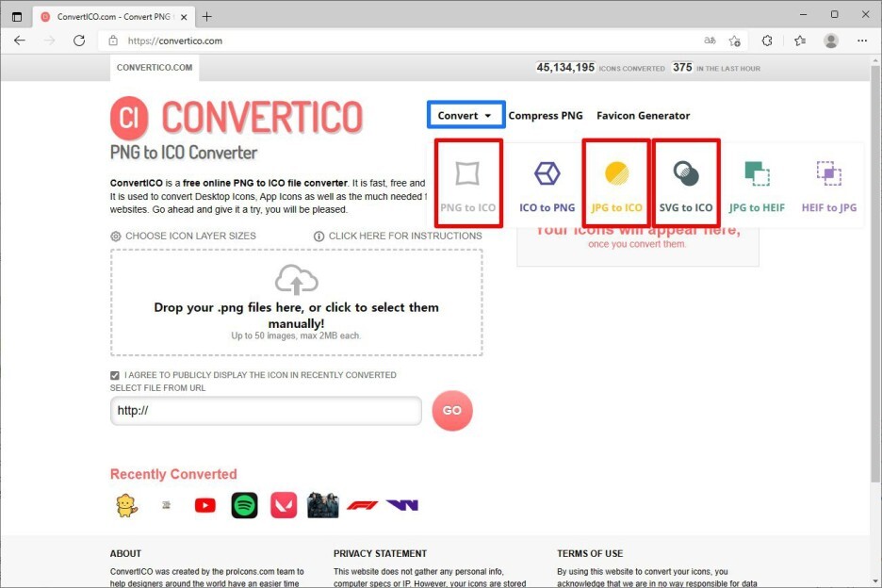
Task: Open the tab actions menu icon
Action: click(17, 17)
